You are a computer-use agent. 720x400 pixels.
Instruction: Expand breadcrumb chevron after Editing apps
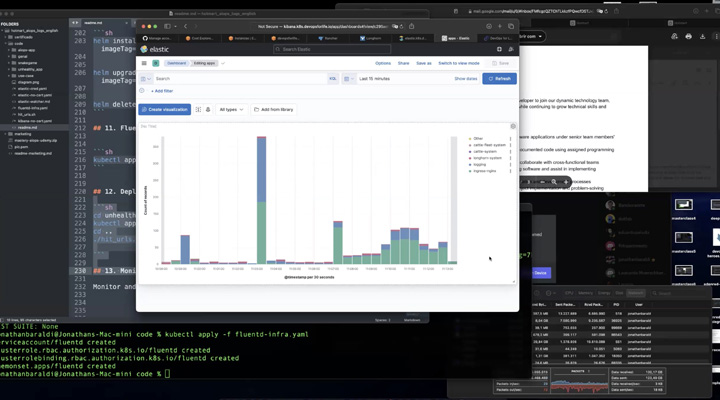[223, 63]
